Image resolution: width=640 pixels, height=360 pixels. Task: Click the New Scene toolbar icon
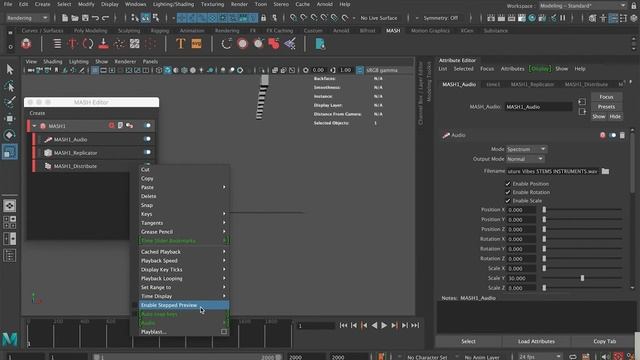tap(65, 18)
